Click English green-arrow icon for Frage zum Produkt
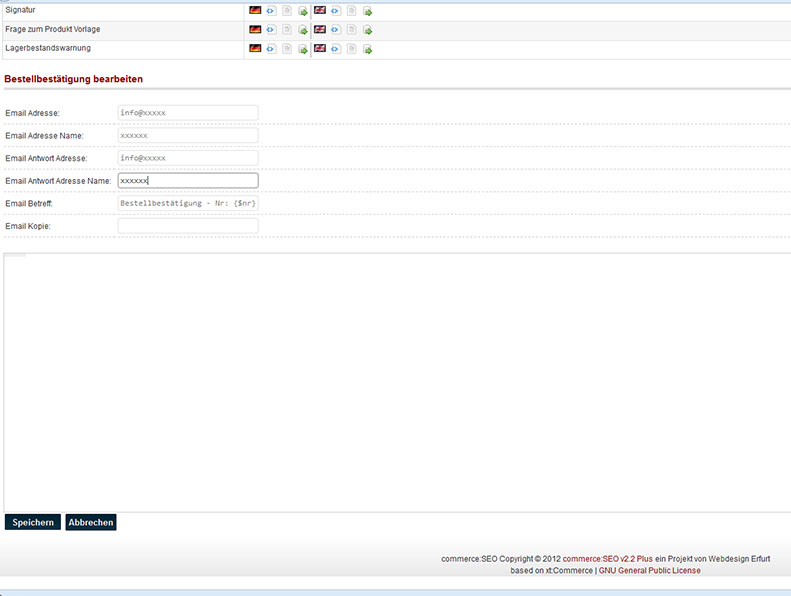 click(367, 30)
